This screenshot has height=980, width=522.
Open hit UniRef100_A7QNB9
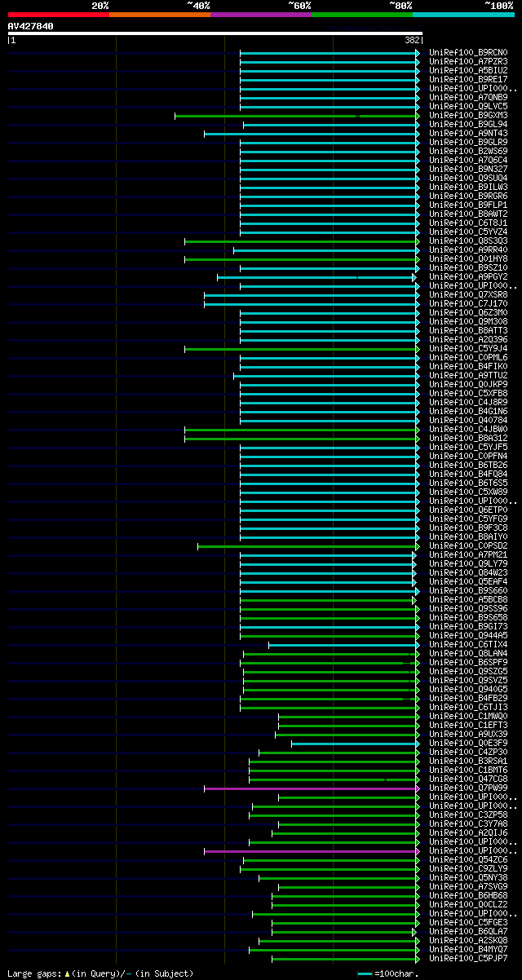tap(469, 98)
